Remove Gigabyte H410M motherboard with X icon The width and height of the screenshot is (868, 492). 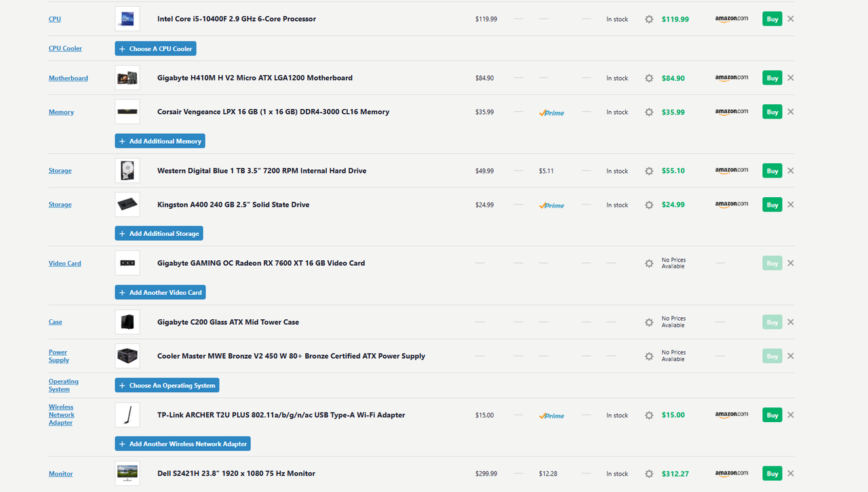[791, 78]
